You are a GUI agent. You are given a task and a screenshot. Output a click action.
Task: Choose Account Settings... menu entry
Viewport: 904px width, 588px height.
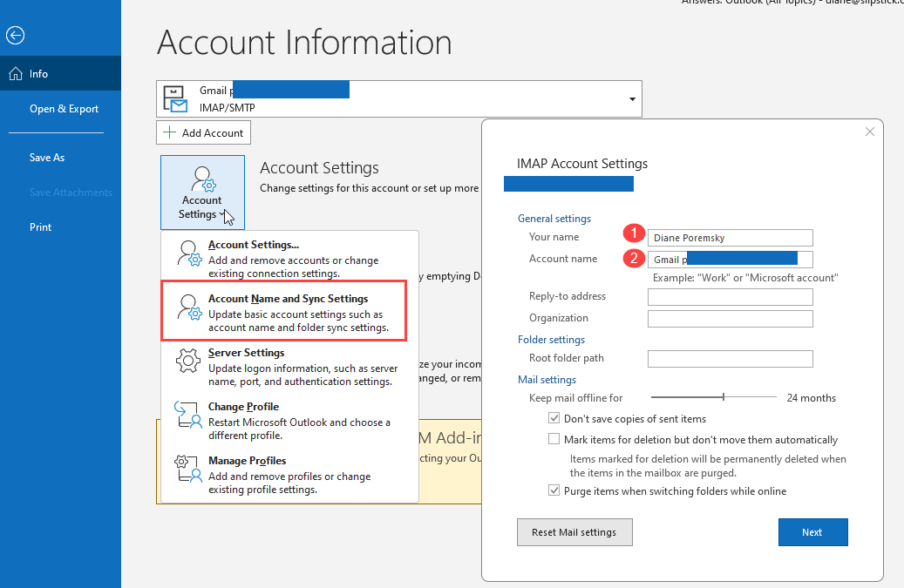tap(289, 259)
